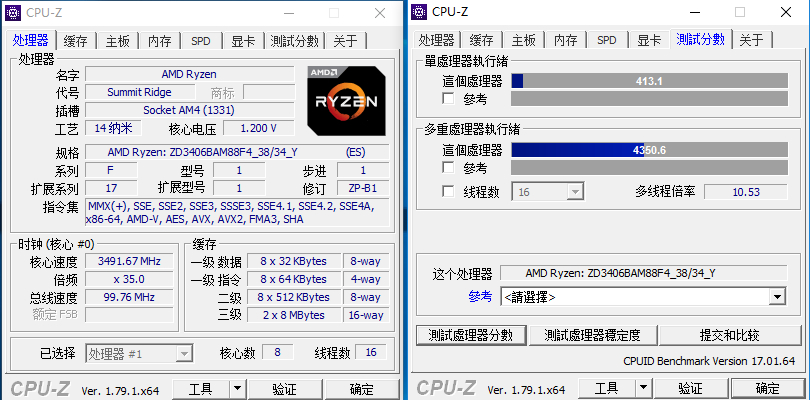Click 三级 cache value 2 x 8 MBytes
The image size is (810, 400).
(x=293, y=315)
